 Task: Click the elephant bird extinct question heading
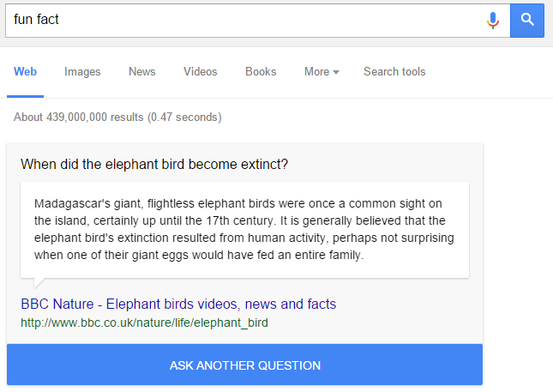[154, 165]
